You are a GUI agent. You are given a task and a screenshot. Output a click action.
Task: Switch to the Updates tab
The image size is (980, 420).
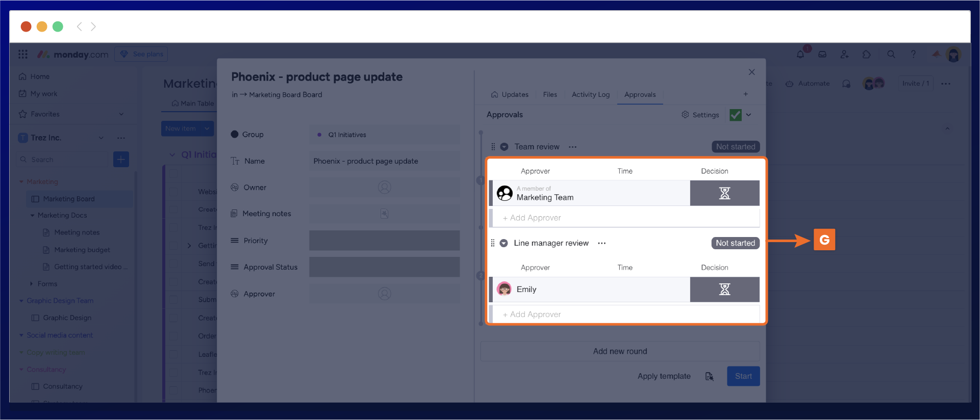click(x=510, y=94)
